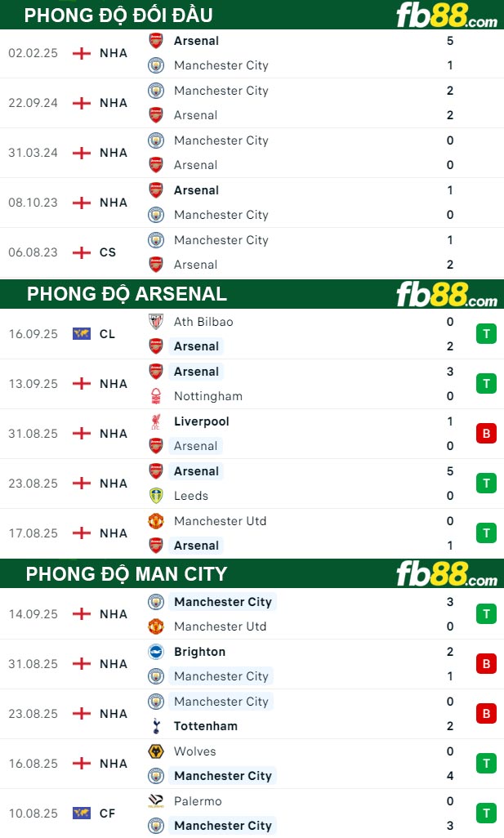Screen dimensions: 504x838
Task: Toggle the green T badge for Ath Bilbao match
Action: (486, 333)
